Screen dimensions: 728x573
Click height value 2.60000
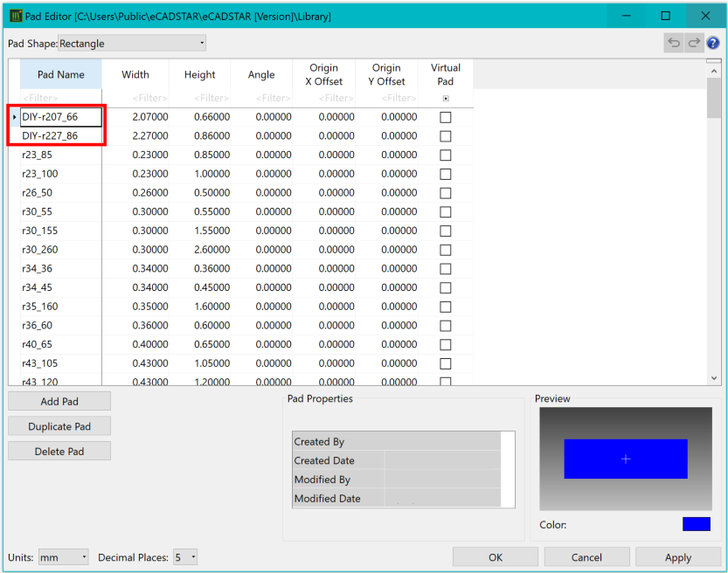click(x=211, y=250)
